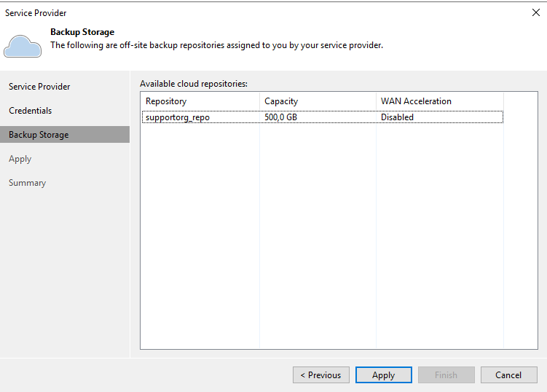Select the Summary step in sidebar
547x392 pixels.
(27, 183)
